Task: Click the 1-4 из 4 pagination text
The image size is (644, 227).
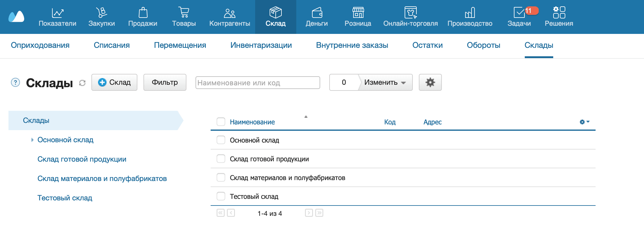Action: tap(270, 213)
